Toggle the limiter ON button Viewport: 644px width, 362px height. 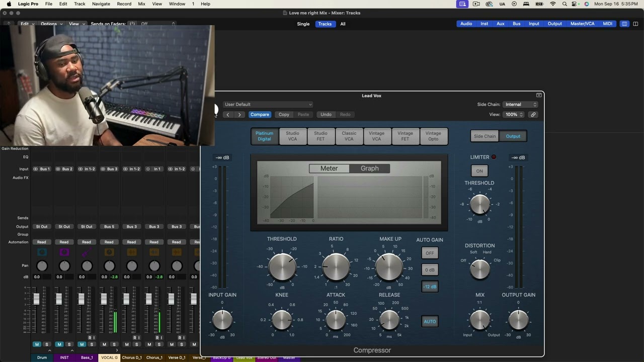pyautogui.click(x=479, y=171)
